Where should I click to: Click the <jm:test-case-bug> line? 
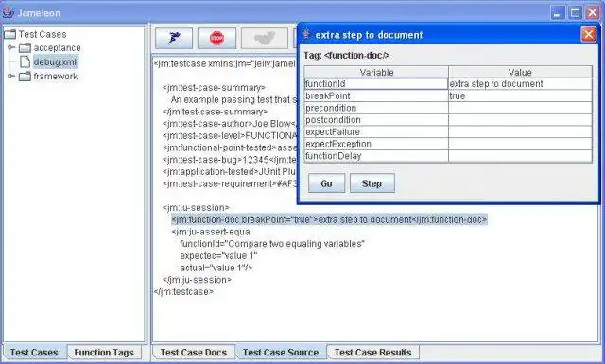[x=230, y=160]
